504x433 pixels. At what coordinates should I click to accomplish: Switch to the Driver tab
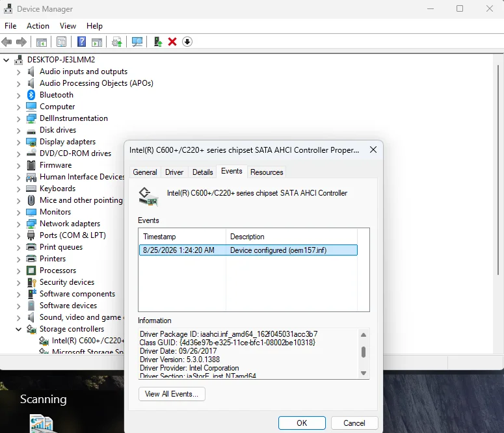[x=174, y=172]
